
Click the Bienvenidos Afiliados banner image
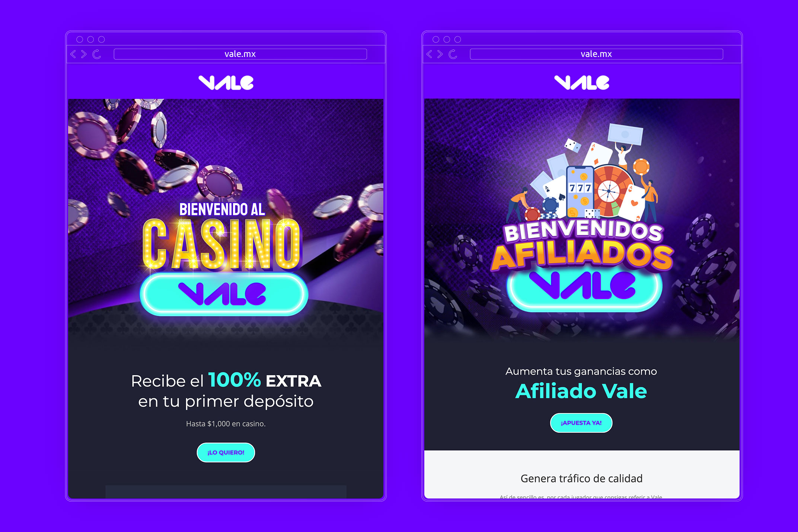[x=582, y=220]
